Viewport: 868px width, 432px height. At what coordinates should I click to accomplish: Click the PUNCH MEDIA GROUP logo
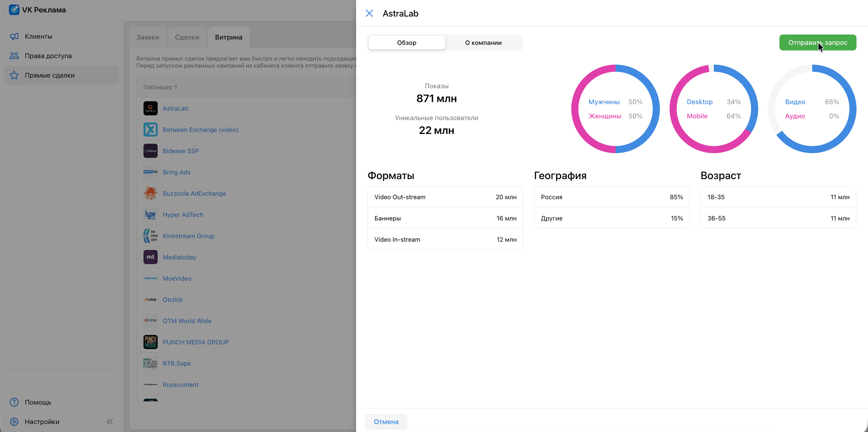pos(150,342)
